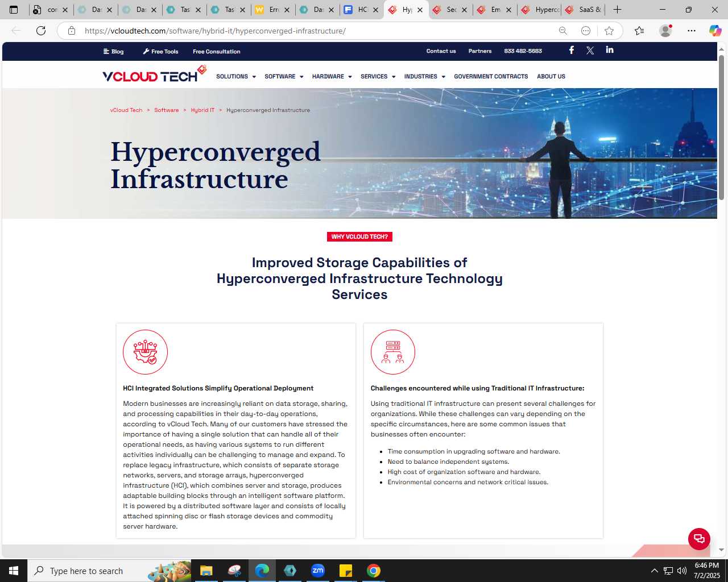
Task: Click phone number 833 482-5683
Action: pyautogui.click(x=523, y=51)
